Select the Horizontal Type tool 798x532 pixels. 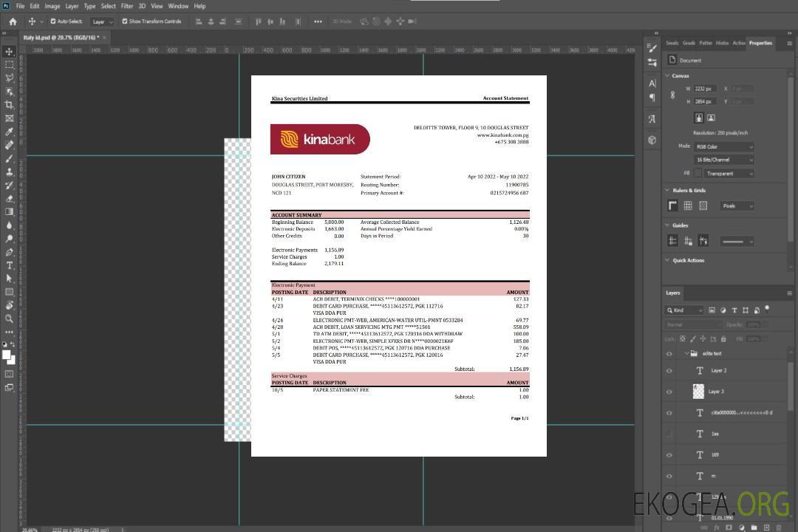tap(10, 265)
